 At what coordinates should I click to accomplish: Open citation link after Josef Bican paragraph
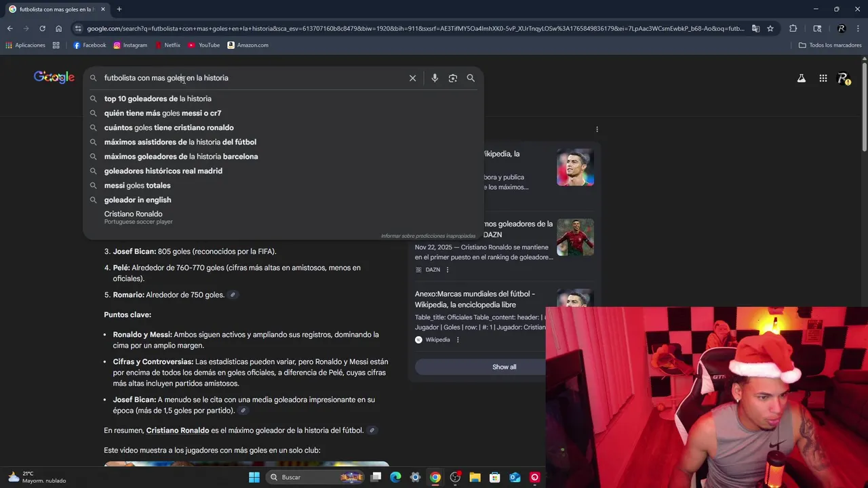(x=243, y=411)
